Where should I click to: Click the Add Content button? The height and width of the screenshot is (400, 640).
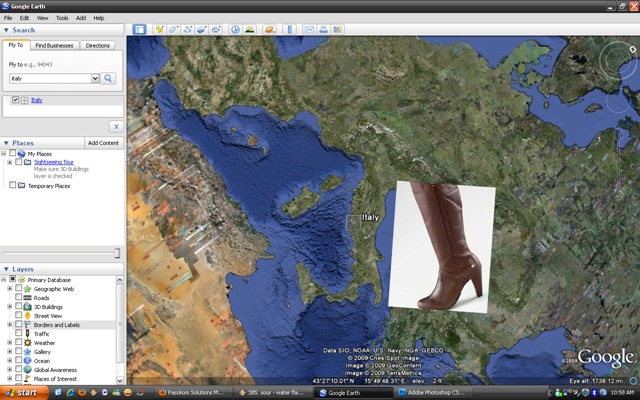pyautogui.click(x=103, y=143)
